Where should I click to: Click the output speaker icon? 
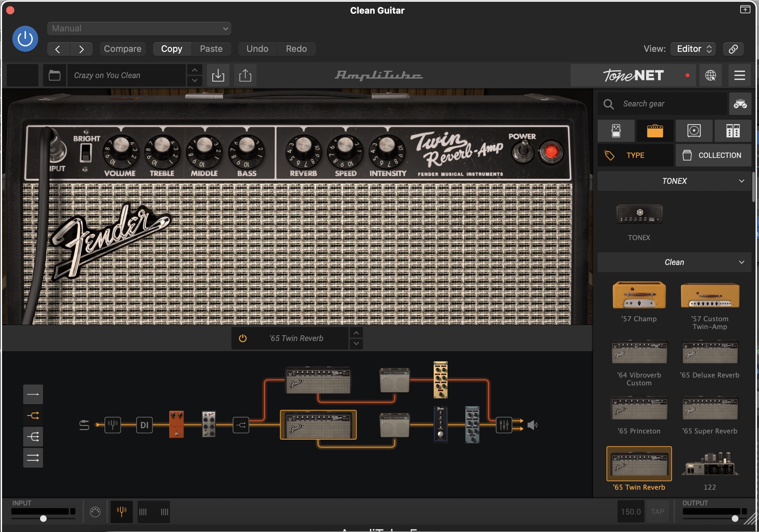tap(532, 425)
